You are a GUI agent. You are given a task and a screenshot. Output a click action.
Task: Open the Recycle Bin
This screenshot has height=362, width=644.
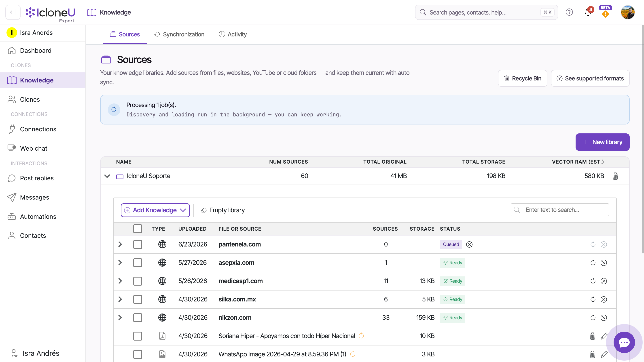(523, 78)
